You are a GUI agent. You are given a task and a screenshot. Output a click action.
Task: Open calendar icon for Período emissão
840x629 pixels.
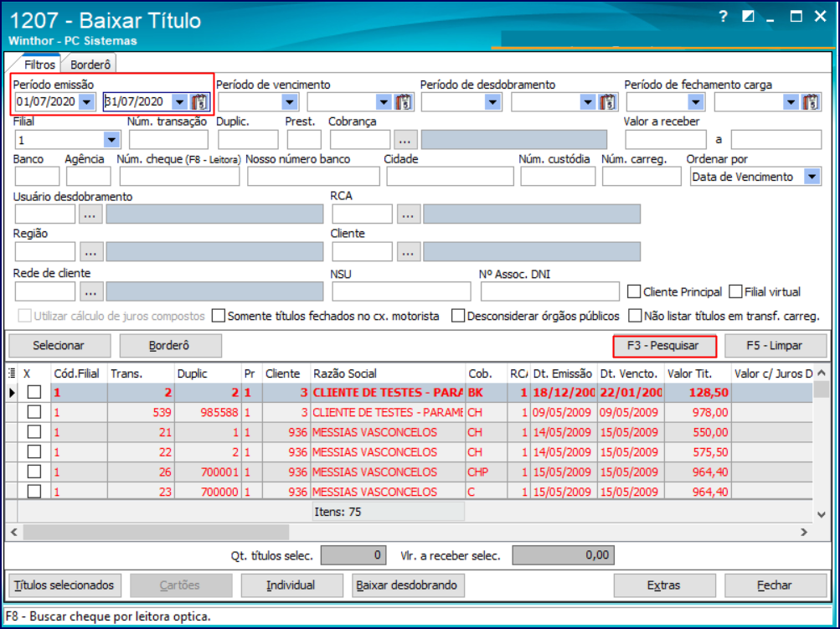(199, 102)
